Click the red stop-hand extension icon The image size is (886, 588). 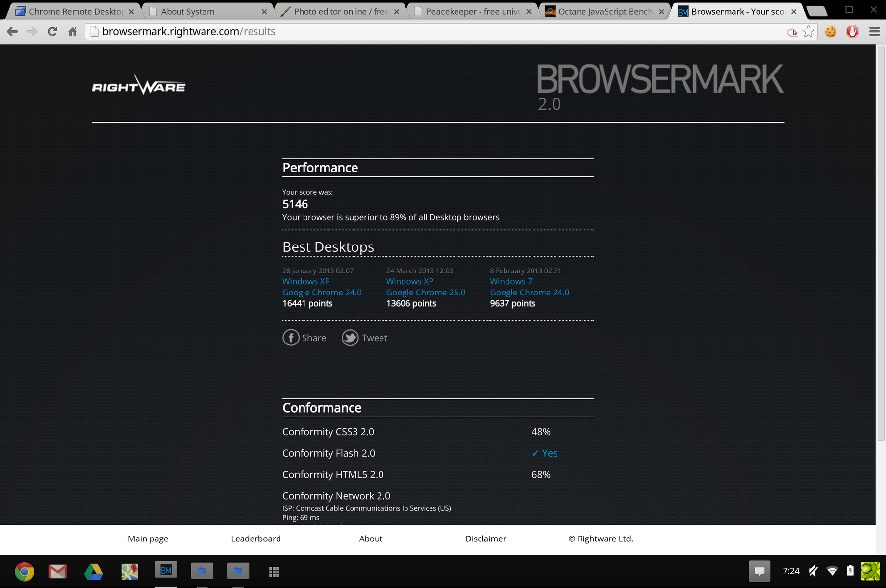[853, 32]
